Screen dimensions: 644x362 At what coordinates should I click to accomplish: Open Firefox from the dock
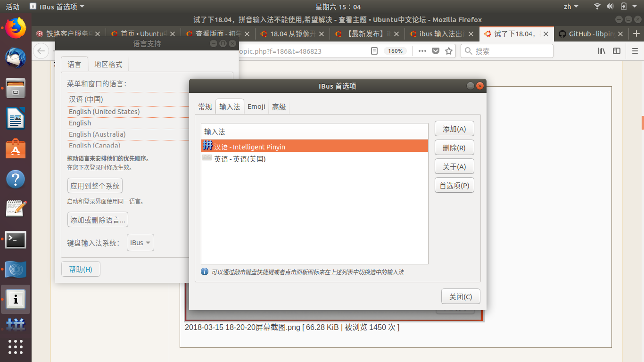click(x=16, y=27)
